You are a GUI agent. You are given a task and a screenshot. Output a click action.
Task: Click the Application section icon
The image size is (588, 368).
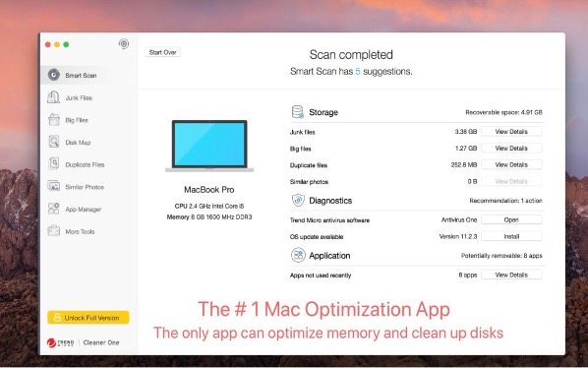pos(298,255)
